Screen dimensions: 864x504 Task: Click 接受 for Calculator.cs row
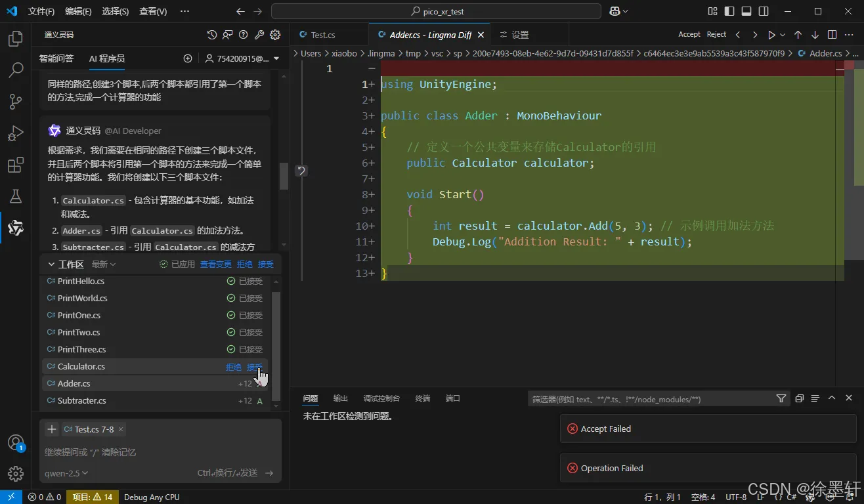tap(255, 367)
